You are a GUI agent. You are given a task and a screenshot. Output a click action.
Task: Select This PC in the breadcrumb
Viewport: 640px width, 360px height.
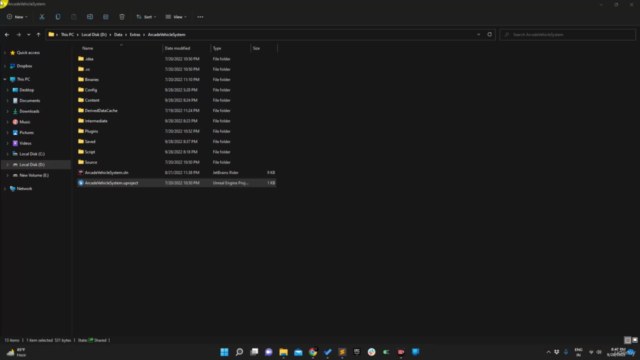click(x=67, y=35)
